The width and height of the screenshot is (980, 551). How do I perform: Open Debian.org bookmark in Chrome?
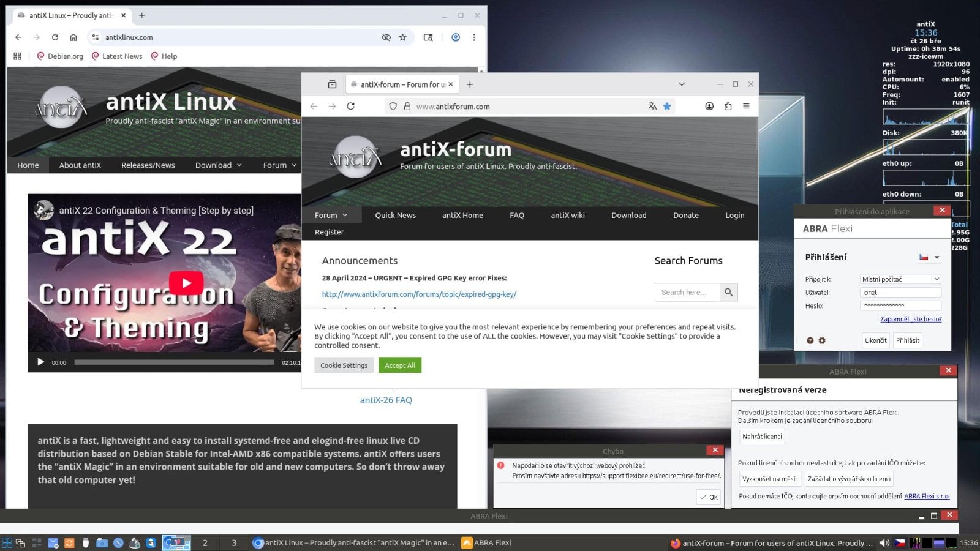click(60, 56)
